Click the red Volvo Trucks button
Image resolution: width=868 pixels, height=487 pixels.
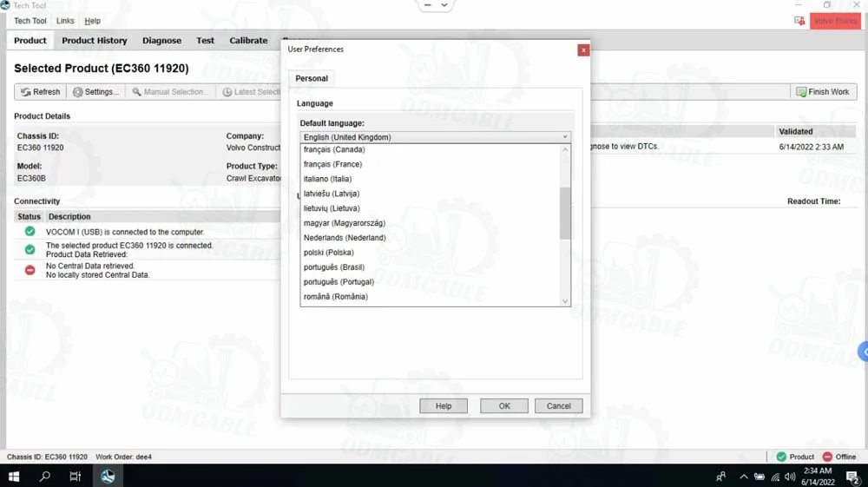click(x=835, y=21)
